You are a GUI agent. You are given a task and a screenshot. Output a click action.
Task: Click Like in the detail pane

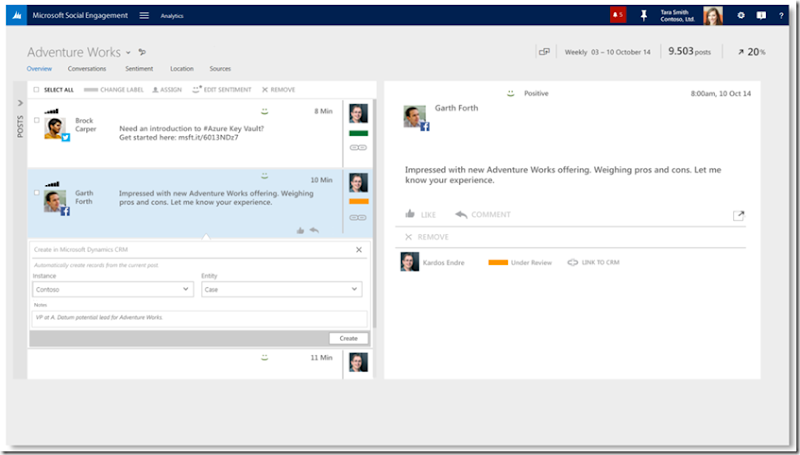point(420,214)
